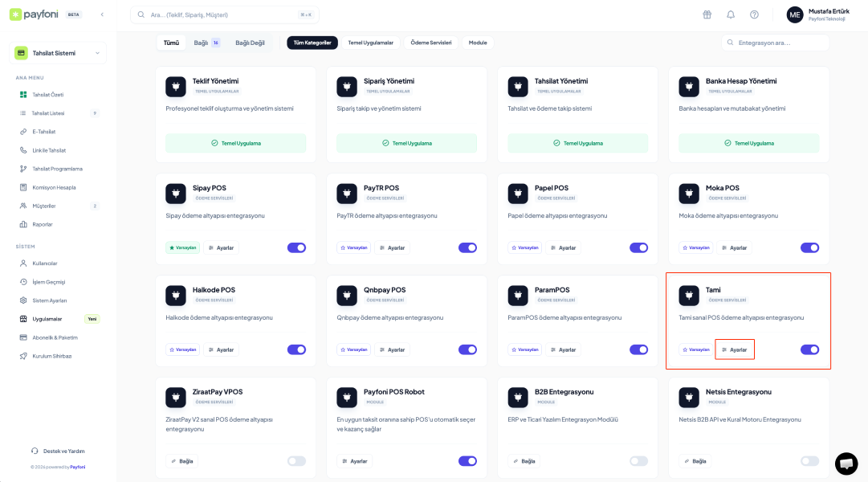Screen dimensions: 868x482
Task: Switch to the Bağlı Değil tab
Action: click(250, 43)
